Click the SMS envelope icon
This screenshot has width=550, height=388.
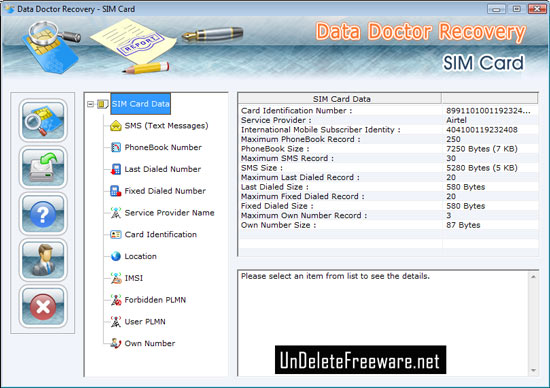115,126
